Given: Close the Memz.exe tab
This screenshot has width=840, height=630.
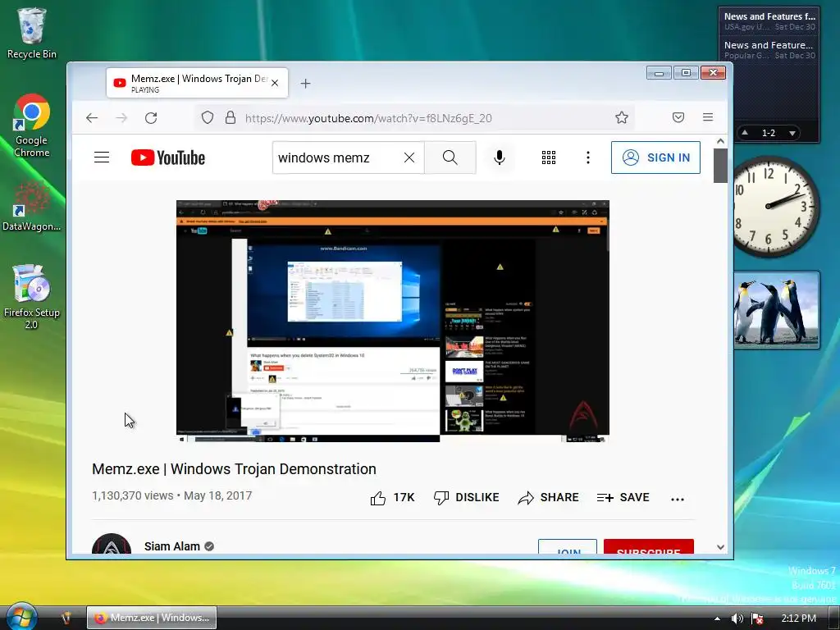Looking at the screenshot, I should coord(275,83).
